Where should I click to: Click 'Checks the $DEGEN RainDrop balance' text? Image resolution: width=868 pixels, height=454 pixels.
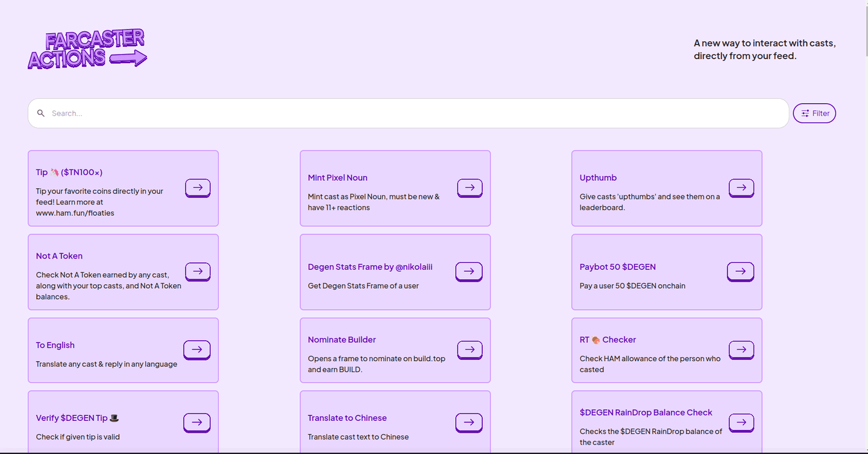651,437
